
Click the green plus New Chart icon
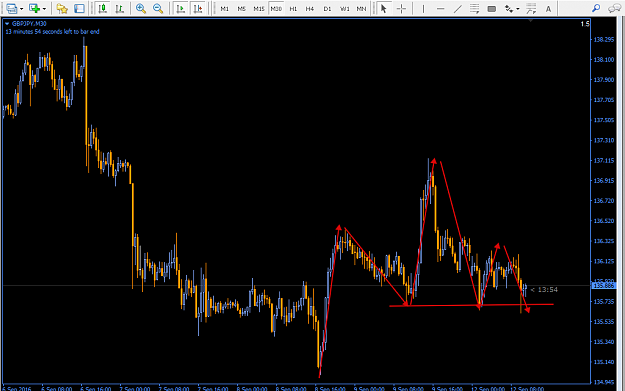34,8
